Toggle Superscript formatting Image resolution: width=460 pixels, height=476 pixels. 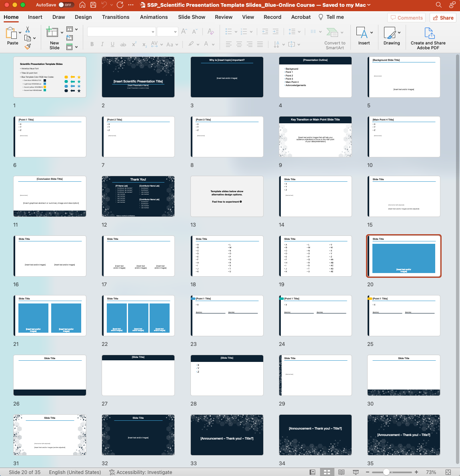tap(134, 44)
